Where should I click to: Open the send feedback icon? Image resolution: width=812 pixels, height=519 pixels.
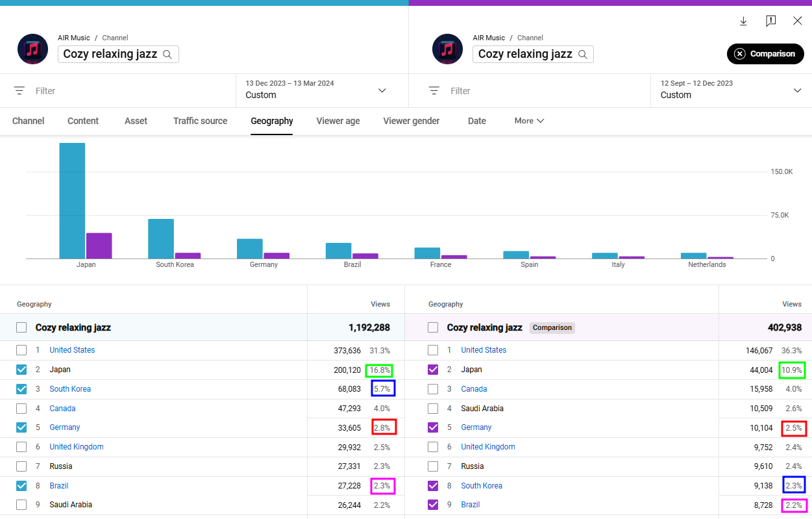770,21
